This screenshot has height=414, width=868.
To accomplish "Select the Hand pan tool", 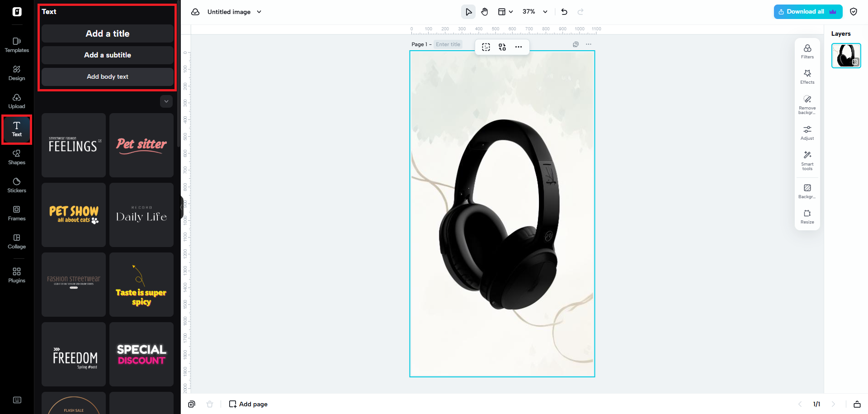I will tap(484, 11).
